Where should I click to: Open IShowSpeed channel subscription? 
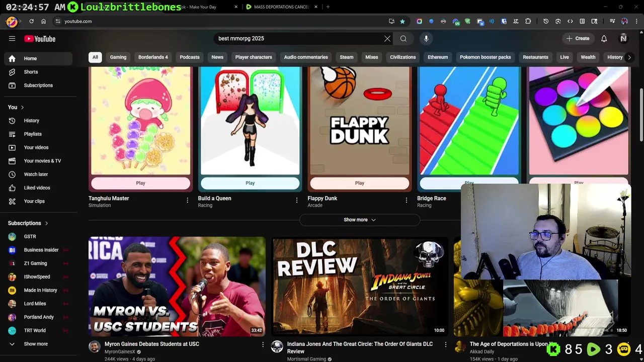pos(38,277)
